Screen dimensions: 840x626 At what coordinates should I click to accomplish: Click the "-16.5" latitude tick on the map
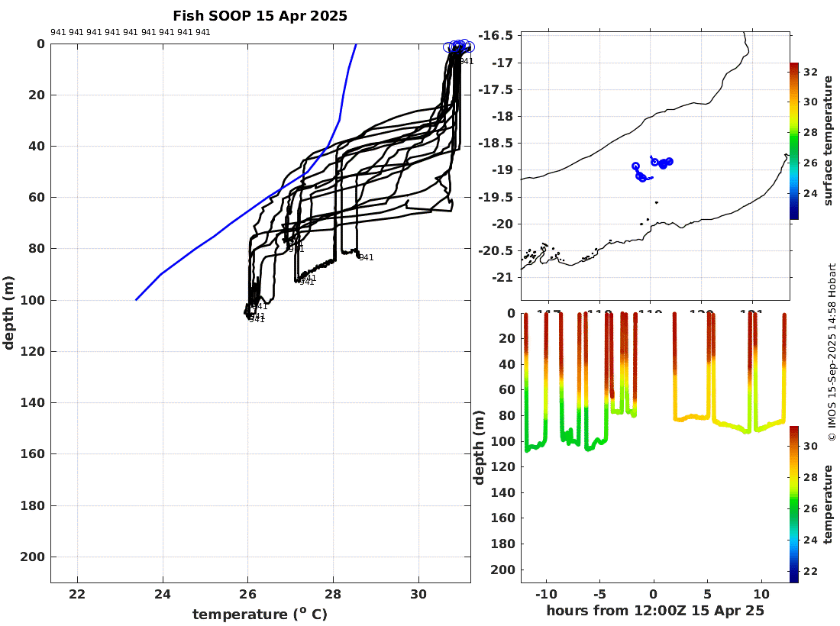click(496, 35)
